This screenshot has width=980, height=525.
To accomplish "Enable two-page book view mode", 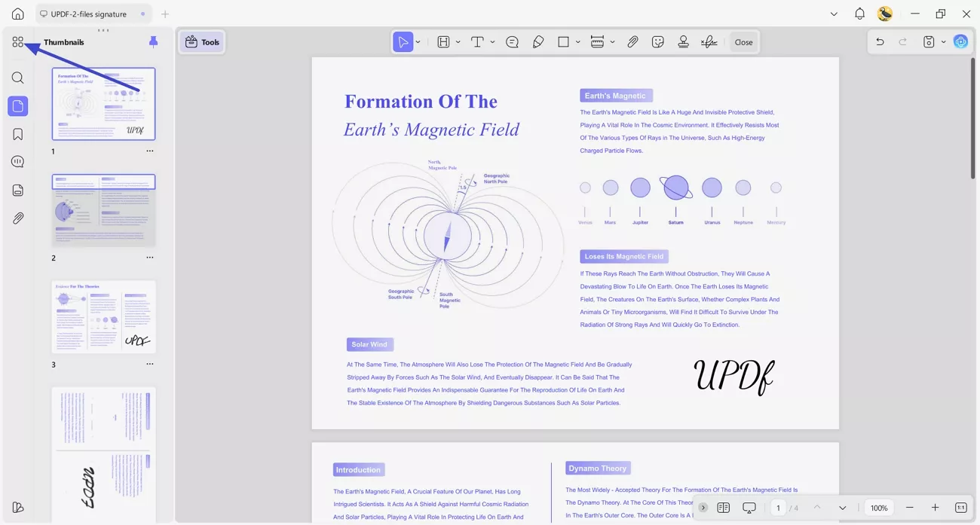I will [723, 508].
